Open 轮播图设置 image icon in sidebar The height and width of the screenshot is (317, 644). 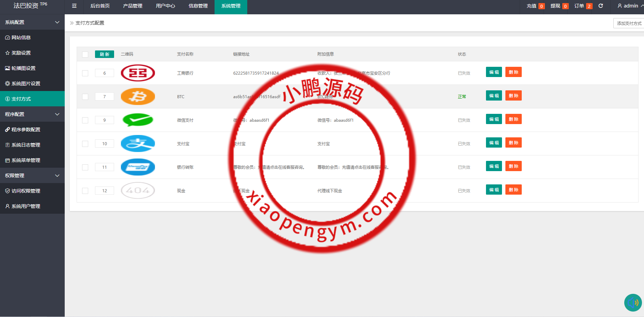tap(7, 68)
